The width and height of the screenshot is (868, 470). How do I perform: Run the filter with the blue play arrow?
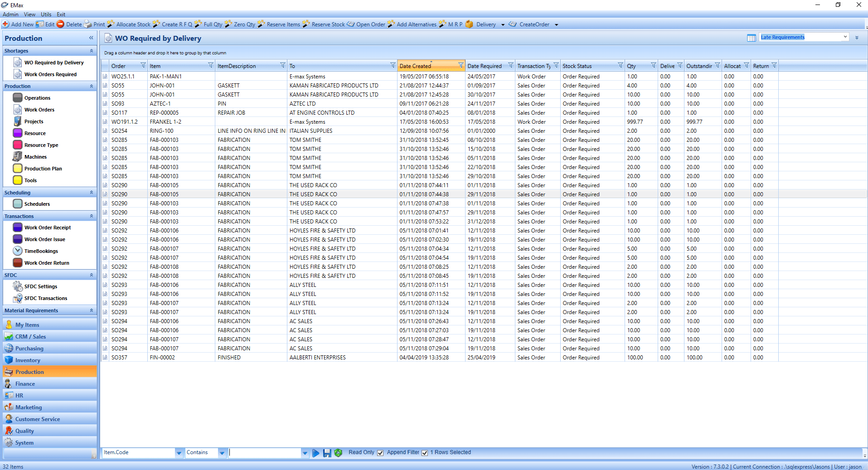pos(316,453)
